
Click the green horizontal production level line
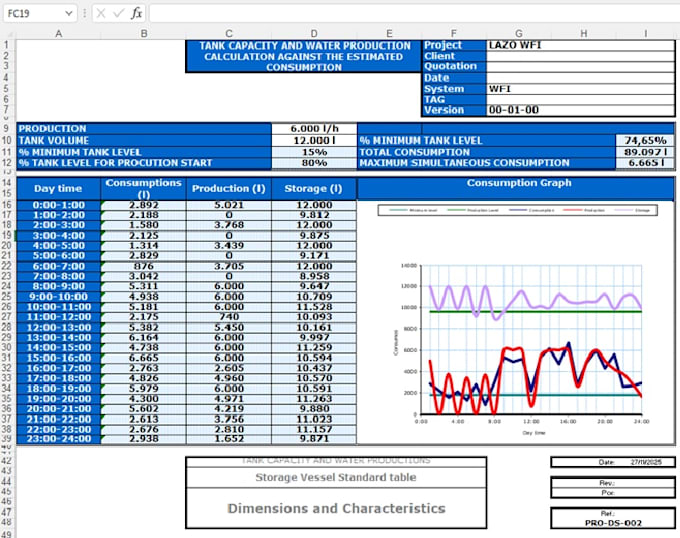pyautogui.click(x=536, y=311)
